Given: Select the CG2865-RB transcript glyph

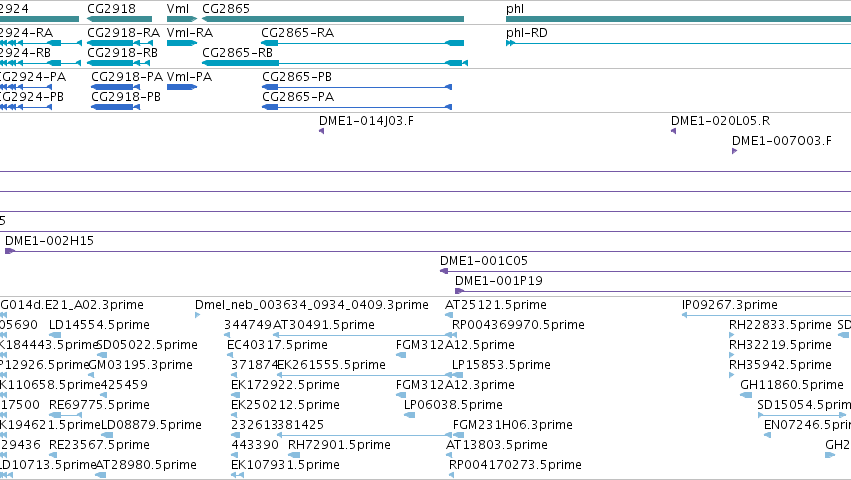Looking at the screenshot, I should click(335, 63).
